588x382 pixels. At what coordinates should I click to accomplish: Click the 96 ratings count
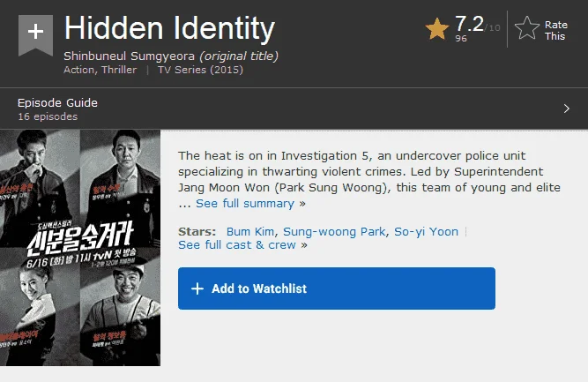461,38
